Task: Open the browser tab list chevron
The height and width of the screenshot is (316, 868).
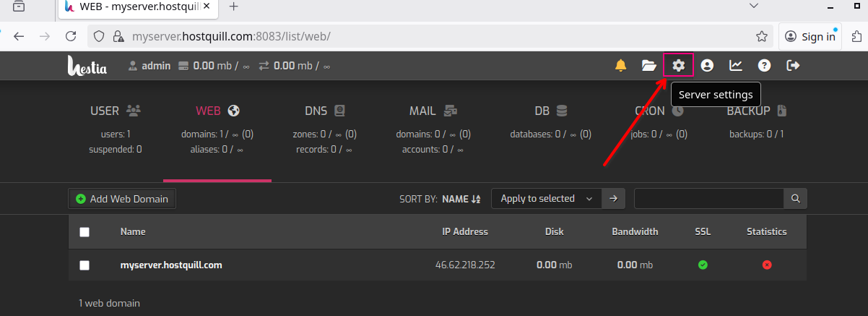Action: pos(754,7)
